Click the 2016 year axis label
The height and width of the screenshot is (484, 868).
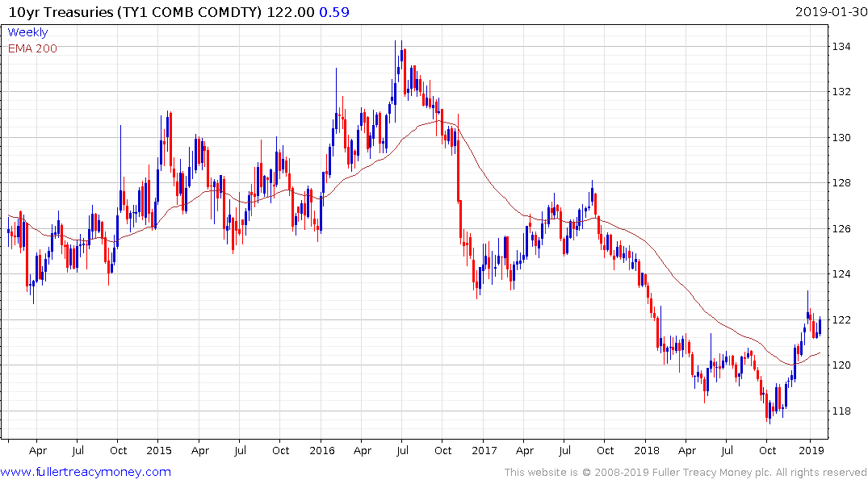click(322, 450)
